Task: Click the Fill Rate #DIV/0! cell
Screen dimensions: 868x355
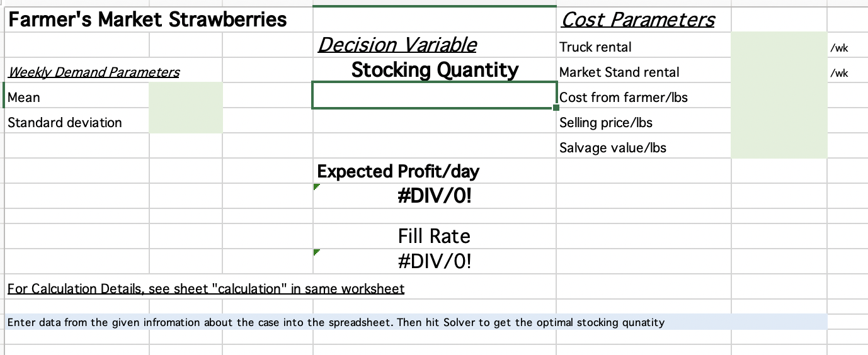Action: 434,261
